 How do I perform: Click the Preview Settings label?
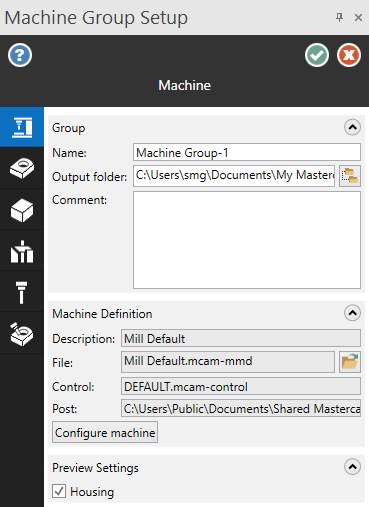click(95, 468)
